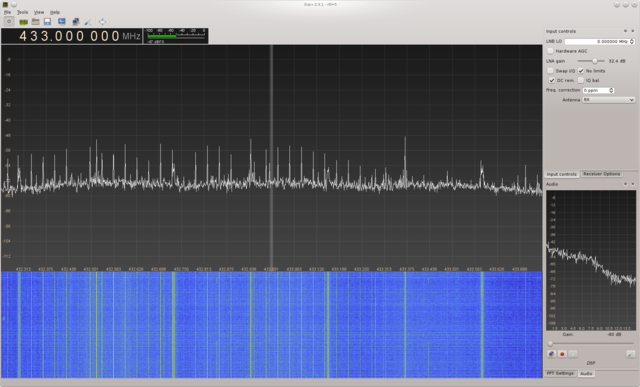Viewport: 640px width, 387px height.
Task: Click the Freq. correction ppm stepper arrows
Action: 611,90
